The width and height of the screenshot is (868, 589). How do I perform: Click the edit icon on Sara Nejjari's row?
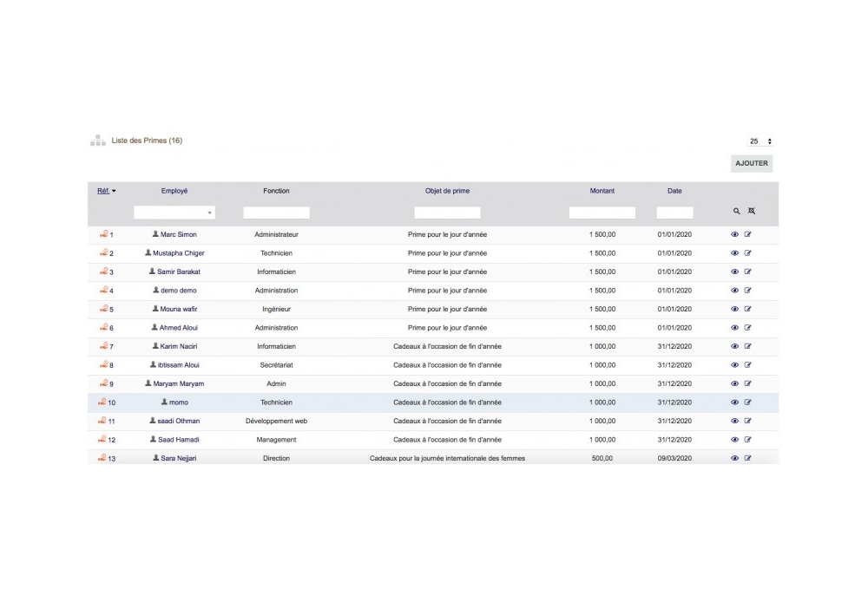point(747,458)
